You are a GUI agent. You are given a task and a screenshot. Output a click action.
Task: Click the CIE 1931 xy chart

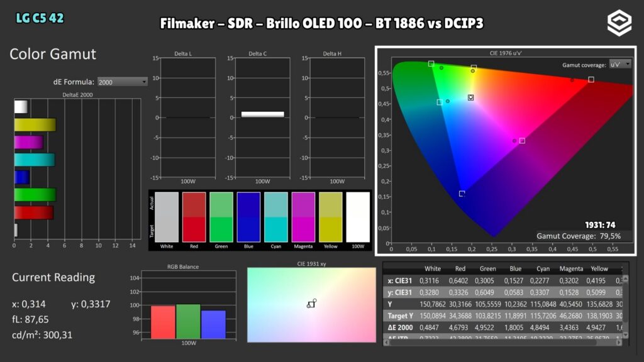(311, 305)
